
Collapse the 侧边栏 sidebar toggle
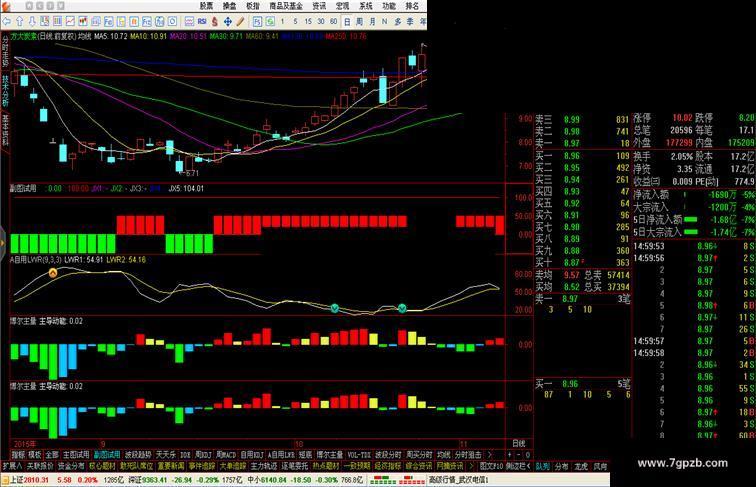click(518, 466)
